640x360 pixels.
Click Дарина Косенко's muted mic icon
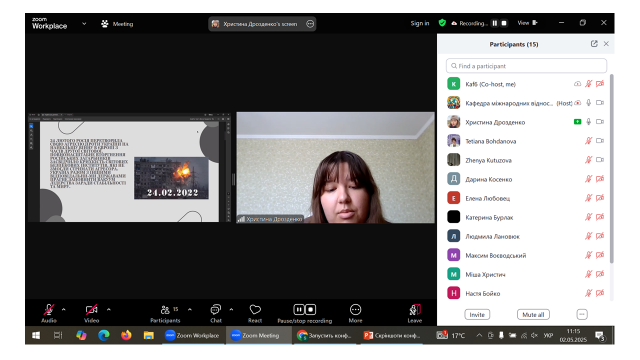588,179
